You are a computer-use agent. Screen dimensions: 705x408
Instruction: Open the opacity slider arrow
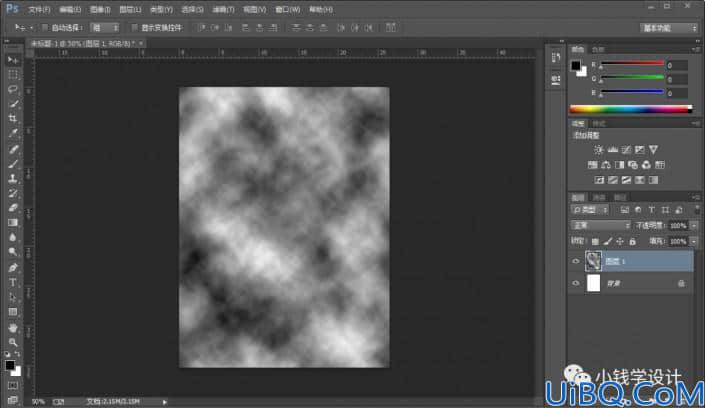click(x=695, y=226)
